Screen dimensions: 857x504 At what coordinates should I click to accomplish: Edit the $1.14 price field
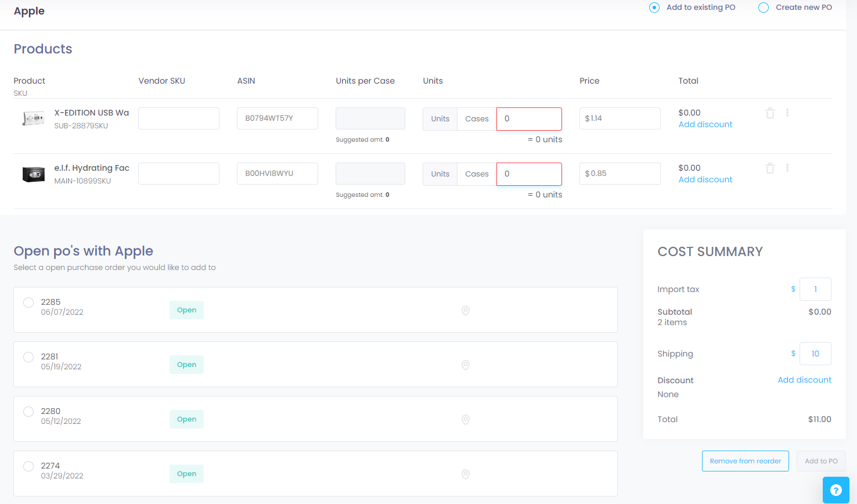coord(620,118)
